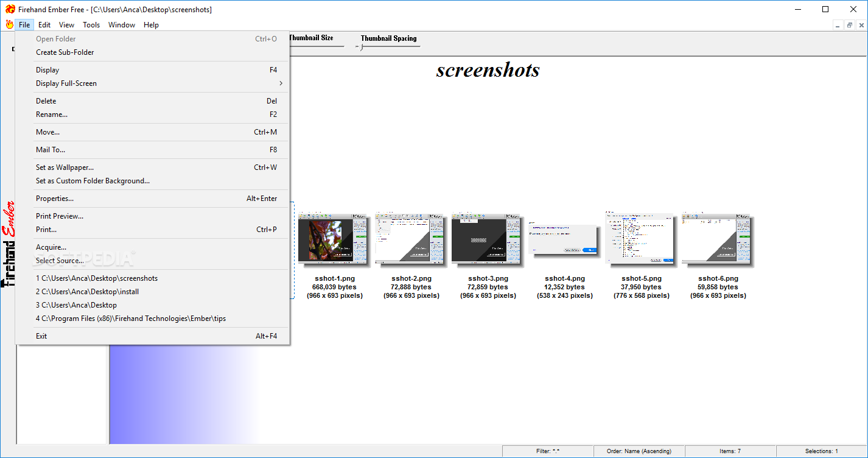
Task: Open the Edit menu
Action: coord(44,25)
